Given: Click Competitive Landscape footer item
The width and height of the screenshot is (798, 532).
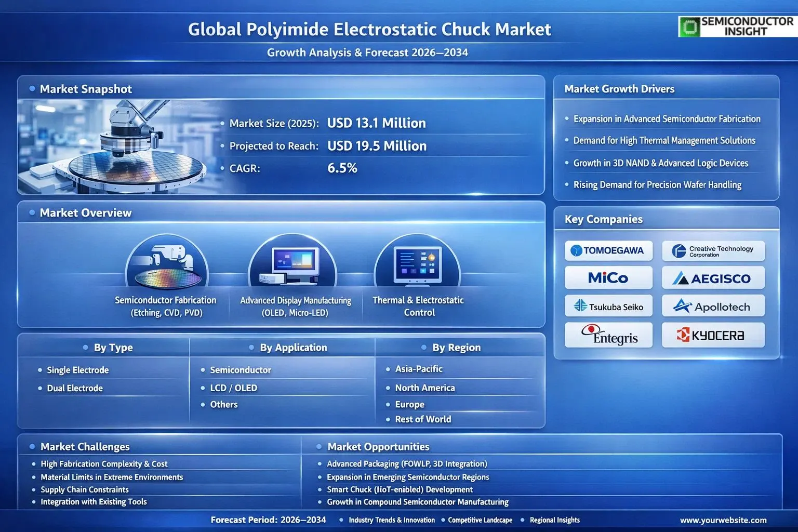Looking at the screenshot, I should coord(480,520).
